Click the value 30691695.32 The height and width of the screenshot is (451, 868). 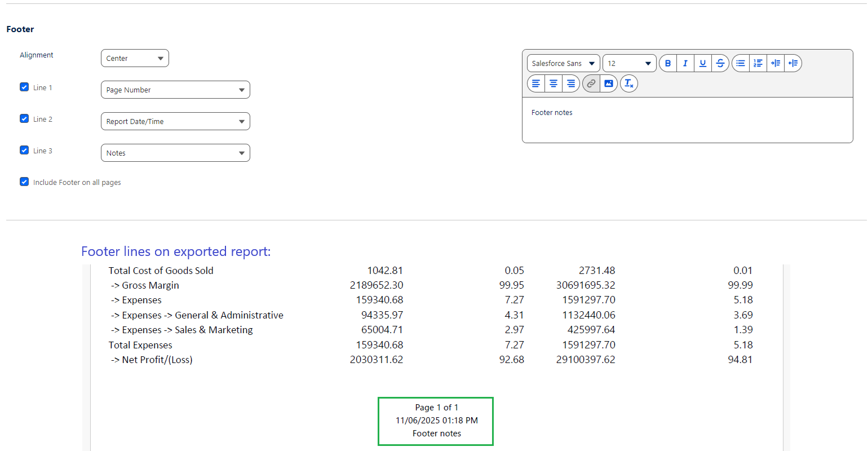coord(586,285)
